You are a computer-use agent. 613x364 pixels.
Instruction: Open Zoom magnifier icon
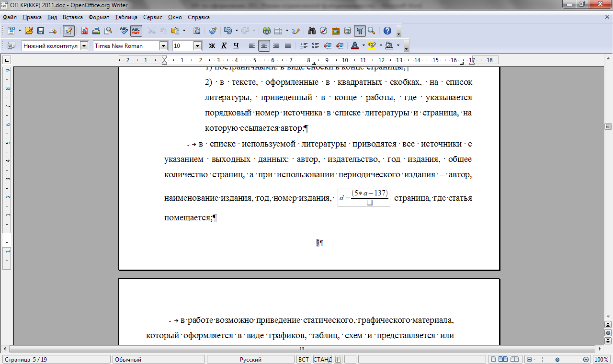pyautogui.click(x=372, y=31)
